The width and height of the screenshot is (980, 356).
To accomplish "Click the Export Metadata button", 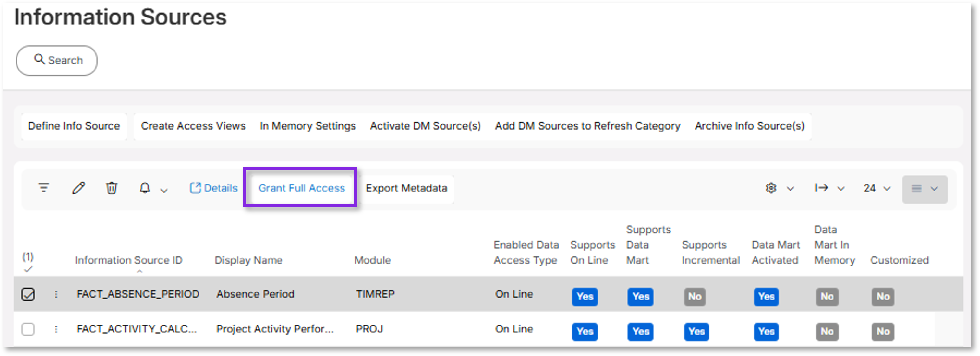I will [406, 188].
